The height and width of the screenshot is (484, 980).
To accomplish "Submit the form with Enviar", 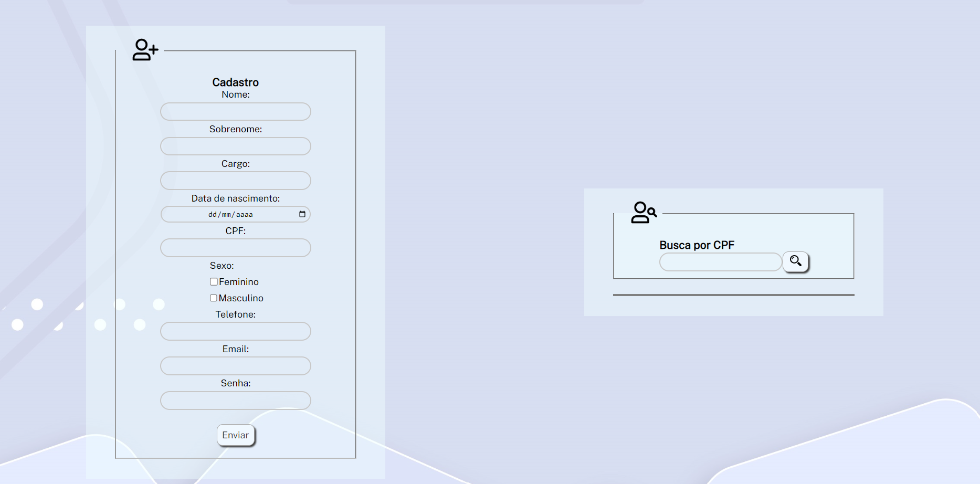I will click(x=236, y=435).
